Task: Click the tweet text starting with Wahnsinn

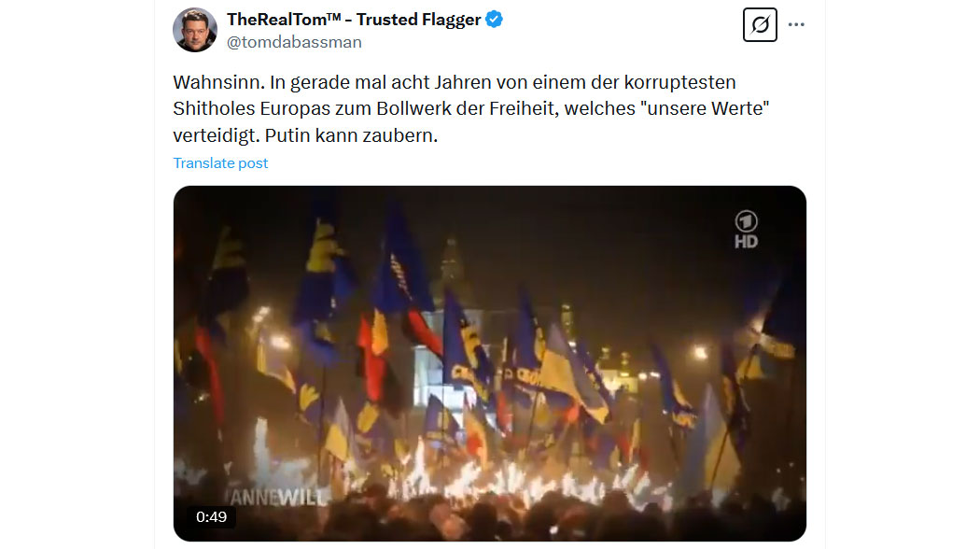Action: click(471, 109)
